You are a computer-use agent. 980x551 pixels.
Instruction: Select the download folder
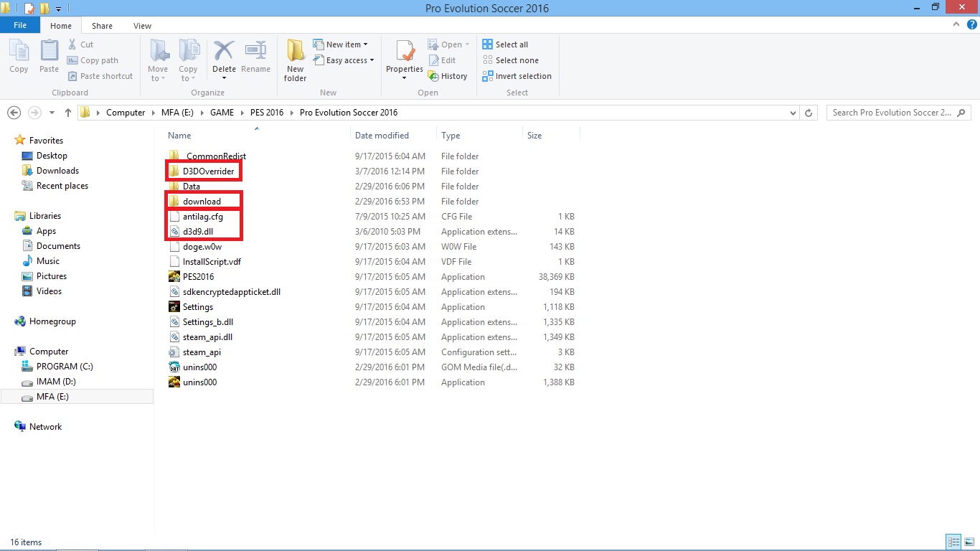202,202
